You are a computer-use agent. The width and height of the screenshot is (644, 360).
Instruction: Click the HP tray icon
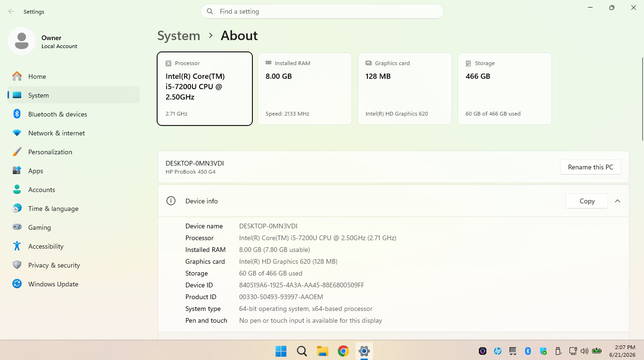[x=498, y=351]
